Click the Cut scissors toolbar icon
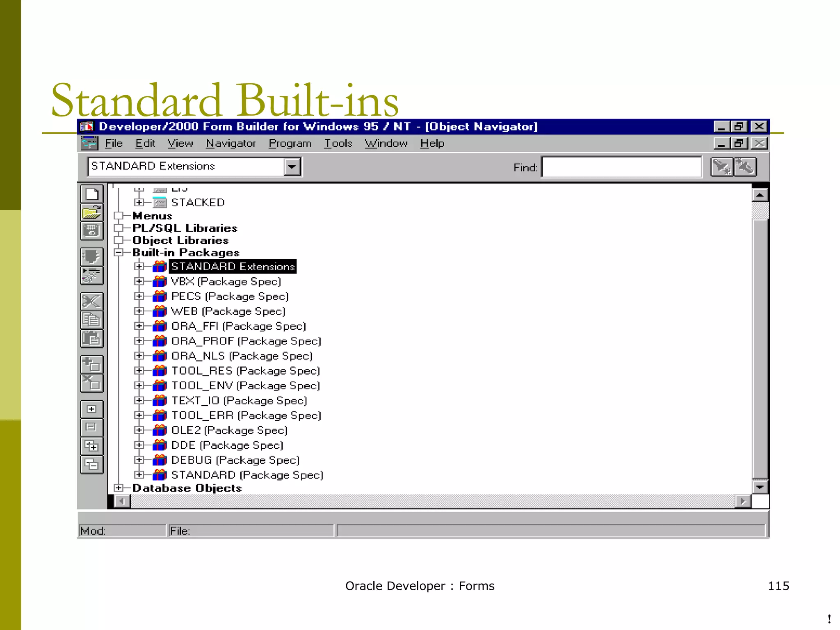Screen dimensions: 840x630 tap(91, 301)
